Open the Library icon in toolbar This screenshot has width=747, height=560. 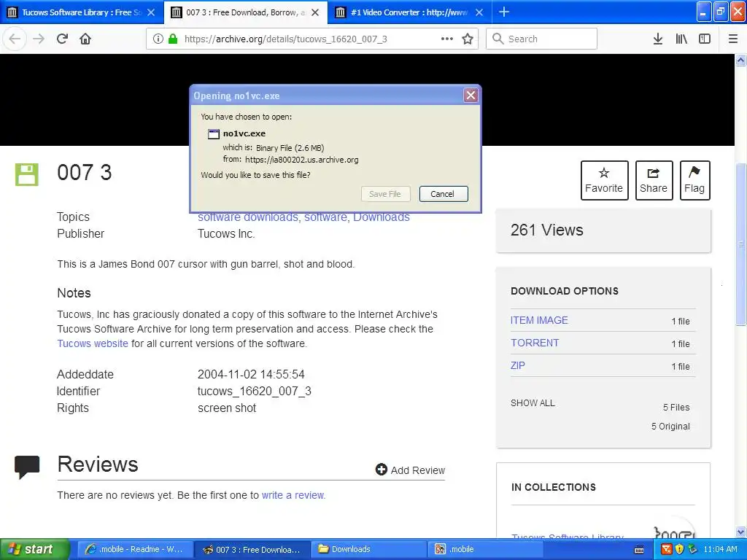coord(681,39)
